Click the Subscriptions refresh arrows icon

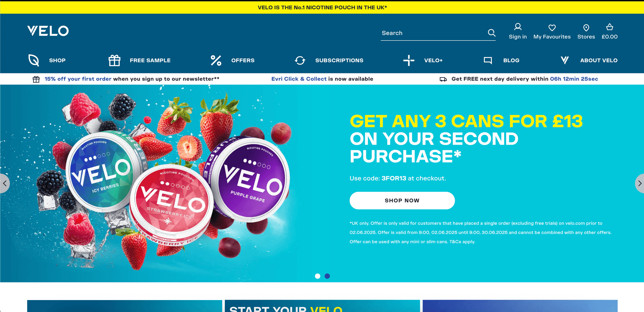point(300,60)
